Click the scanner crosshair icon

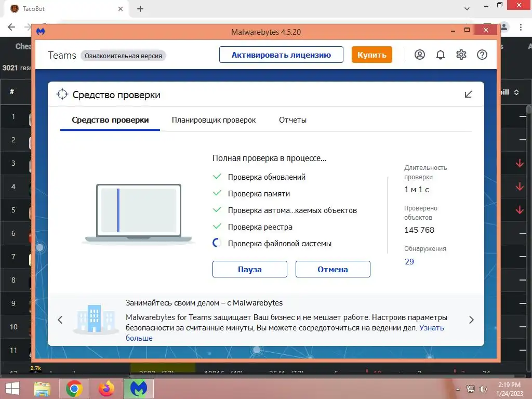[x=62, y=95]
